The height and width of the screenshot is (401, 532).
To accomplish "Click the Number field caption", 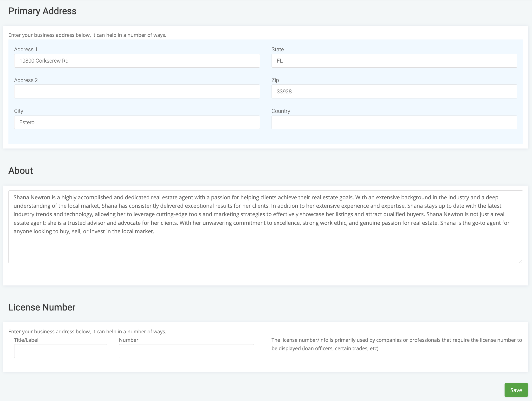I will [129, 340].
